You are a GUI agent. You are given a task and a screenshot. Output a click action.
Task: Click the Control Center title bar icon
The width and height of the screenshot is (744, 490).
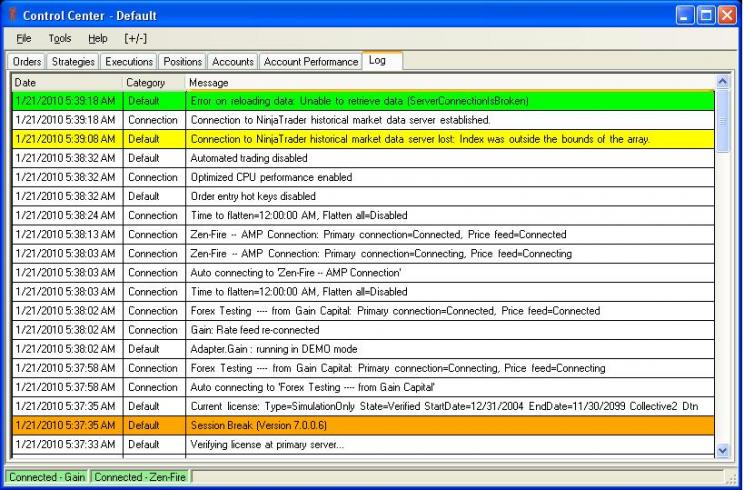(12, 15)
